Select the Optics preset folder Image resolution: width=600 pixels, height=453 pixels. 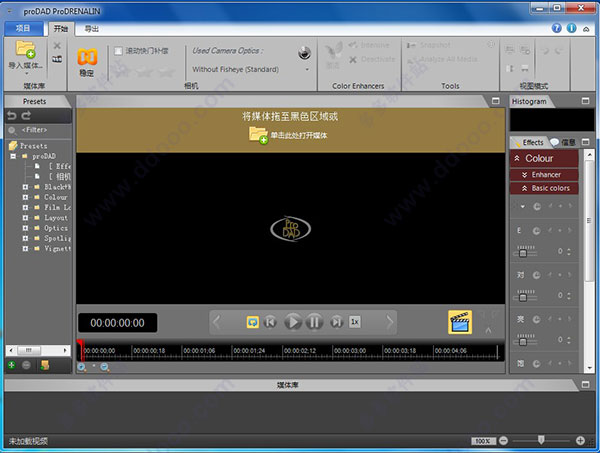click(56, 228)
